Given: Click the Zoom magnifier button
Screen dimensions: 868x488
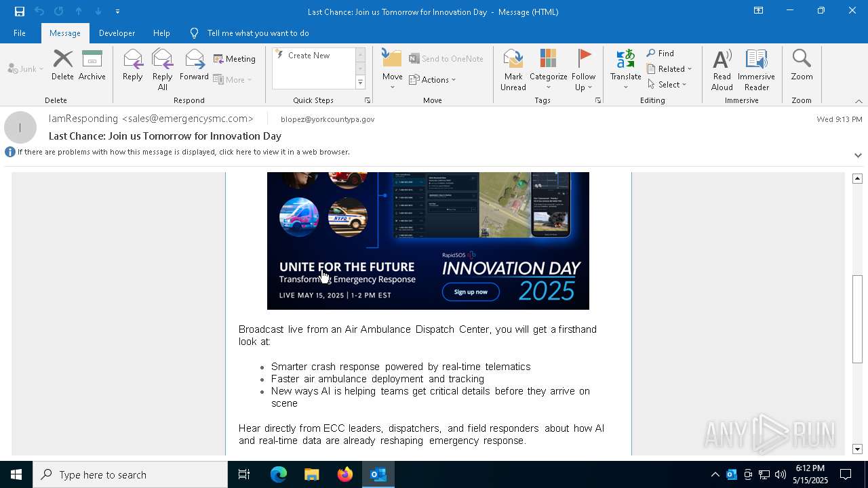Looking at the screenshot, I should coord(802,65).
